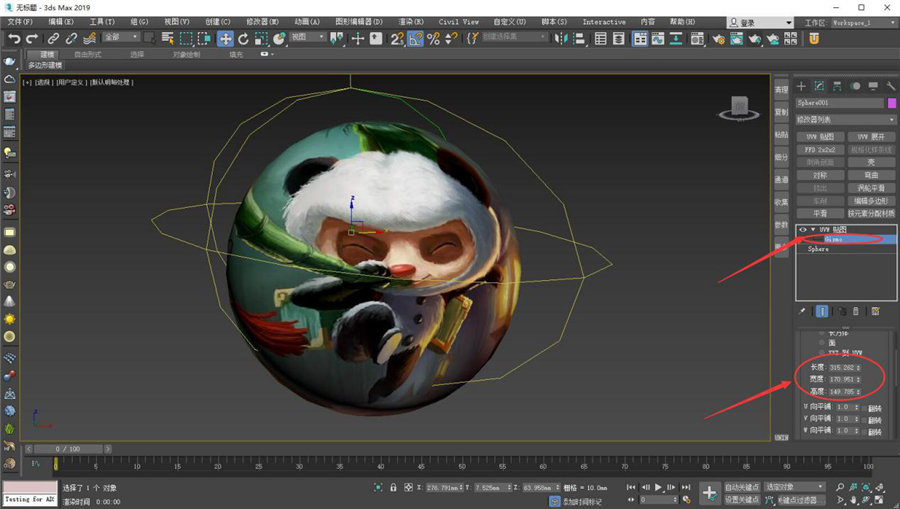Image resolution: width=900 pixels, height=509 pixels.
Task: Open the Civil View menu
Action: pos(458,22)
